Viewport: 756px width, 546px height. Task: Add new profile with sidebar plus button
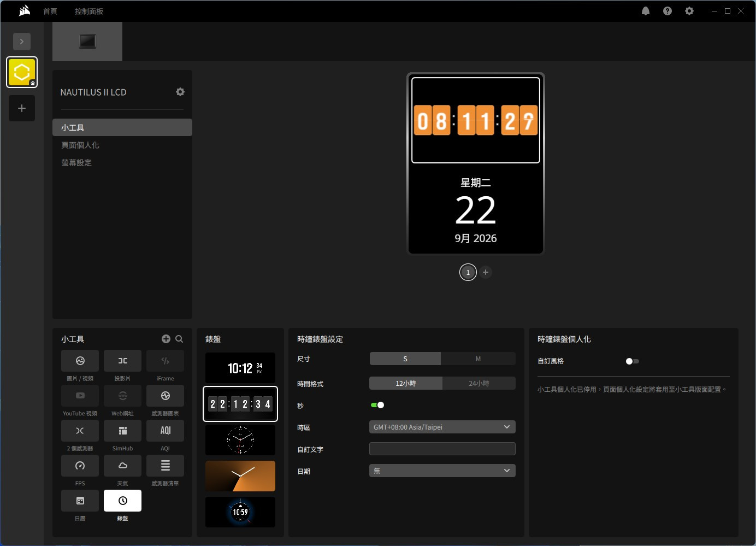click(22, 108)
